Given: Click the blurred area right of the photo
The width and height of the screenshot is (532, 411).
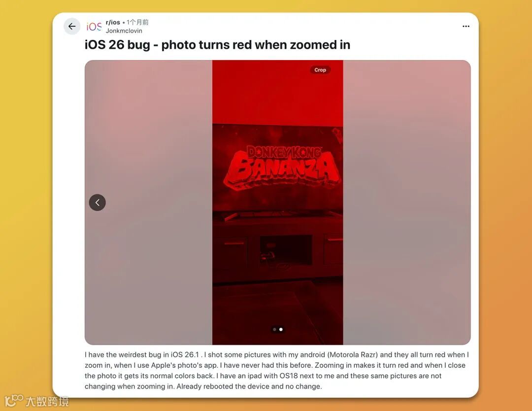Looking at the screenshot, I should coord(407,203).
